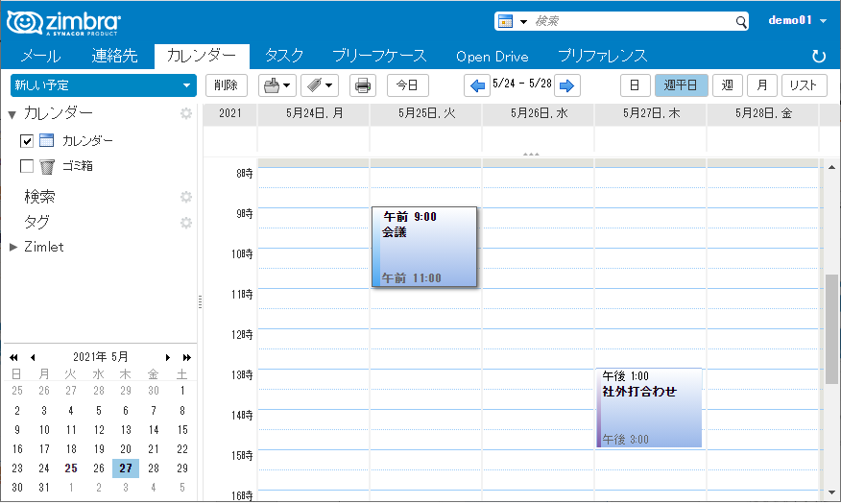Open the プリファレンス tab
841x504 pixels.
(602, 56)
